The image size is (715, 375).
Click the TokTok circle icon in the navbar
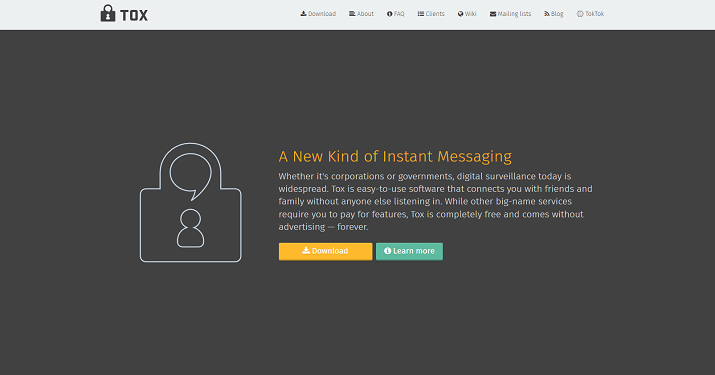coord(580,14)
